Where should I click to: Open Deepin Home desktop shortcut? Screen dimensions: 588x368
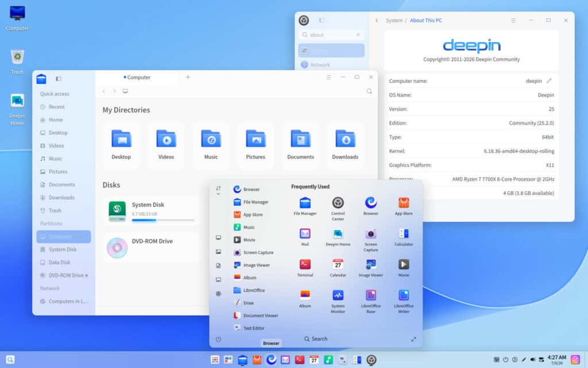coord(17,109)
